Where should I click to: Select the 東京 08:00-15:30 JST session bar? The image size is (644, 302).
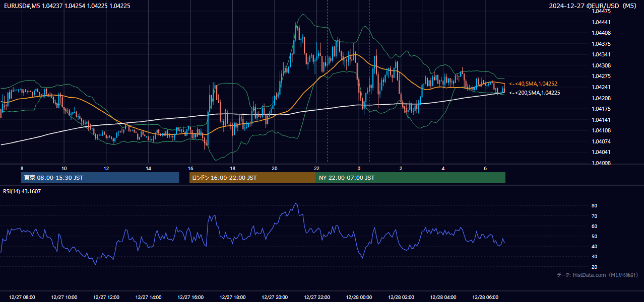coord(100,178)
